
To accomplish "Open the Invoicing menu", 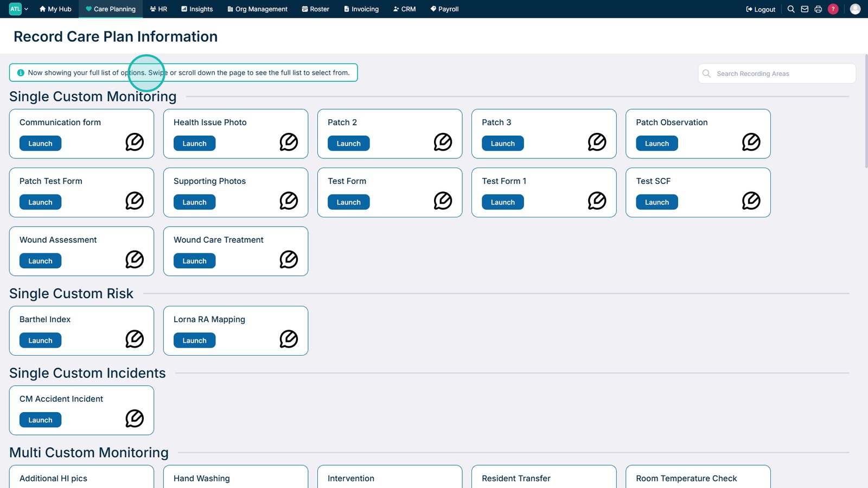I will click(361, 9).
